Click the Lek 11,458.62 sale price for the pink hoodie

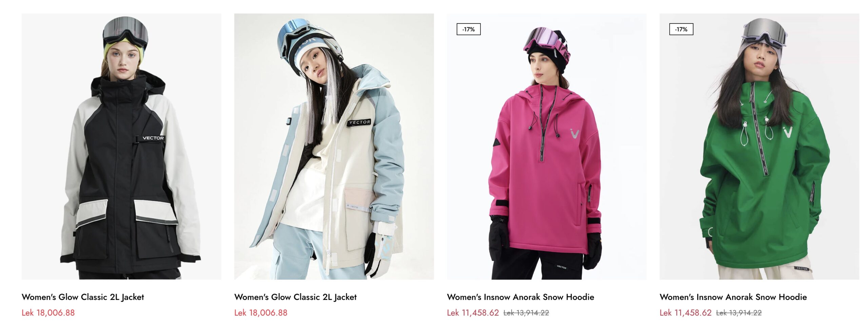(473, 313)
